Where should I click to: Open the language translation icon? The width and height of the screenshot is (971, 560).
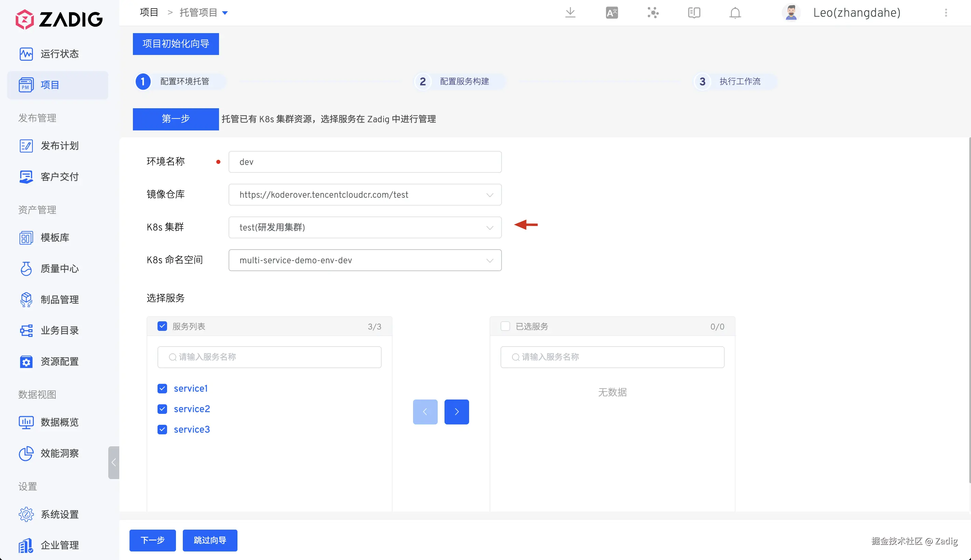pos(611,13)
